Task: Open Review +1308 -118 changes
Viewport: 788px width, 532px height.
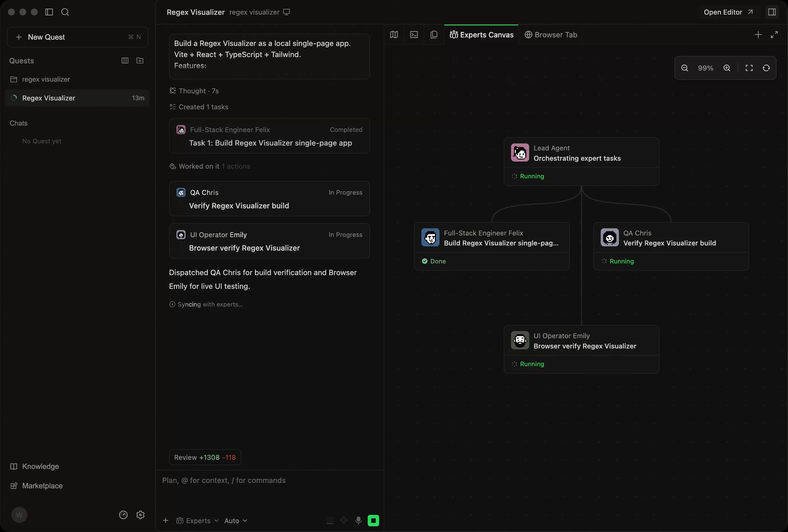Action: click(205, 457)
